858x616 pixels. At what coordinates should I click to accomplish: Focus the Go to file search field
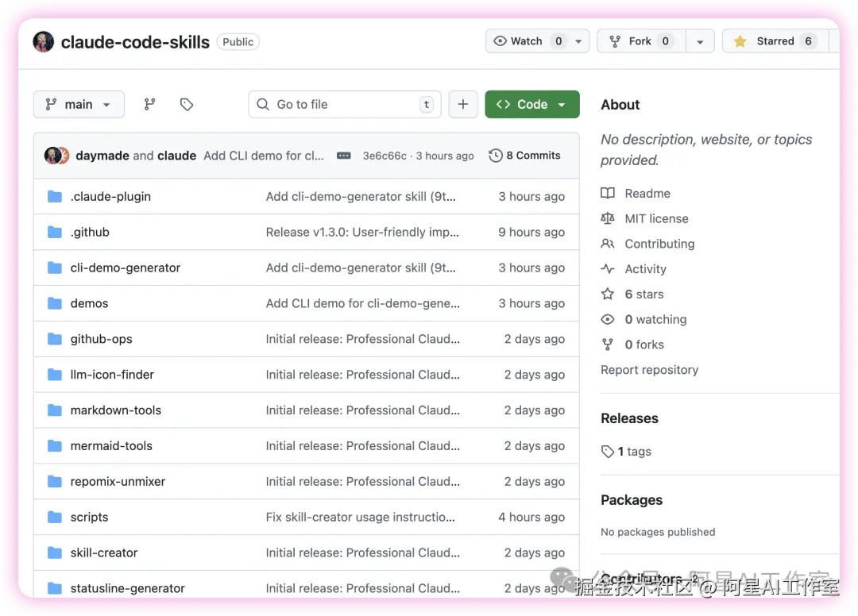tap(345, 105)
